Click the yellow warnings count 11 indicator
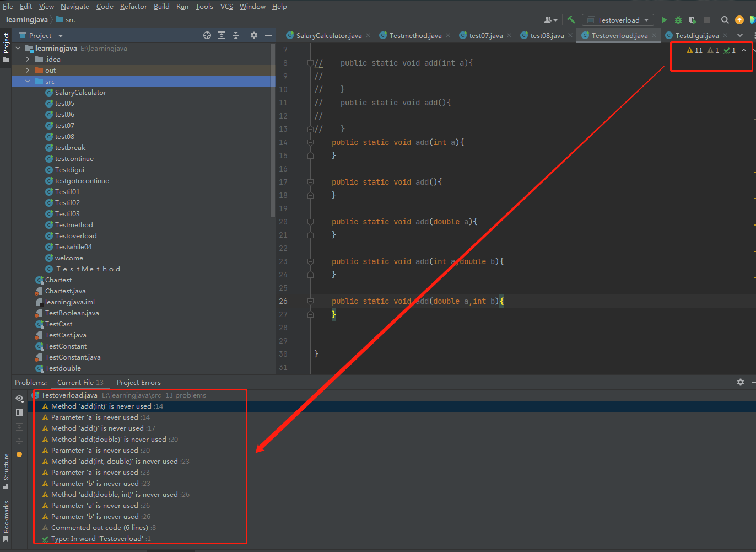 pyautogui.click(x=695, y=50)
